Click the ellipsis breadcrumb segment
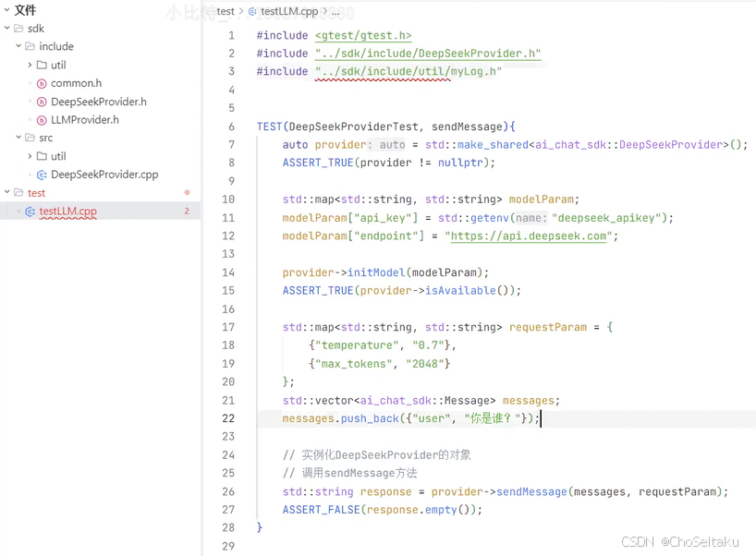The height and width of the screenshot is (556, 756). [x=335, y=12]
